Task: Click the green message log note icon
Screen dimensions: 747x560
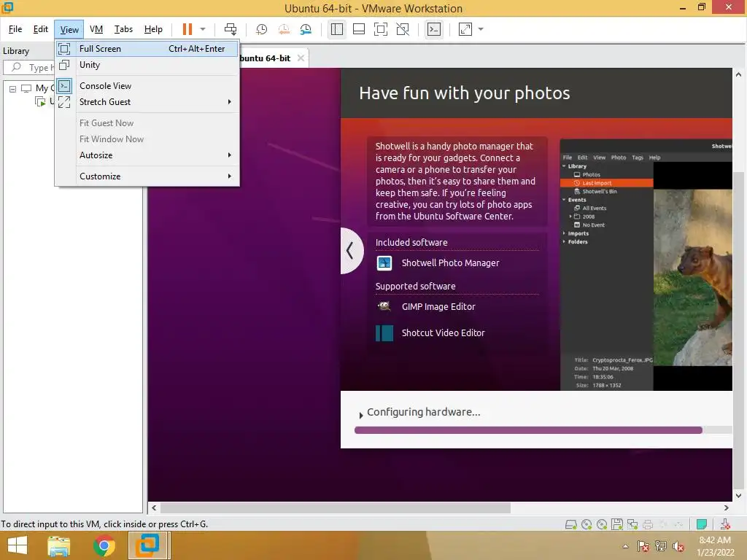Action: coord(701,525)
